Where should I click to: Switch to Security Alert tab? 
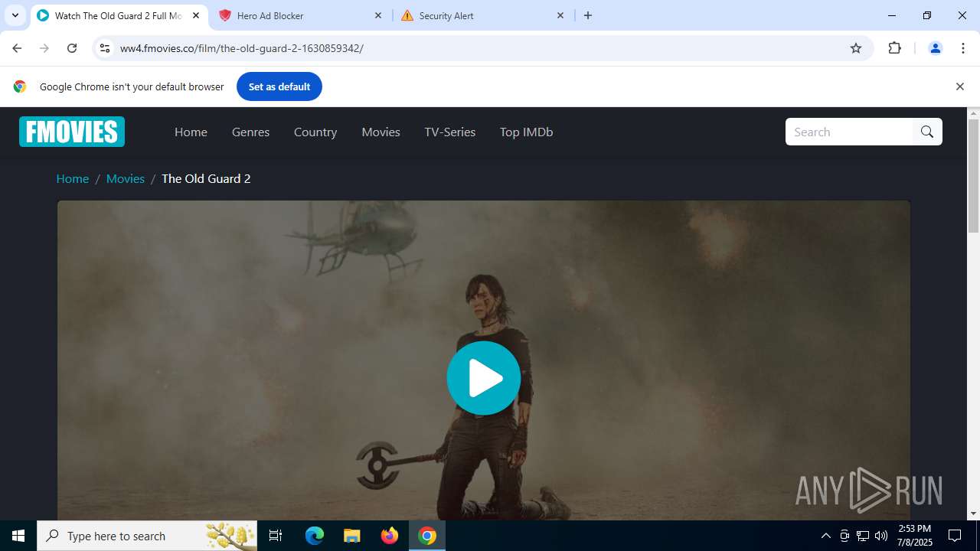(x=482, y=15)
